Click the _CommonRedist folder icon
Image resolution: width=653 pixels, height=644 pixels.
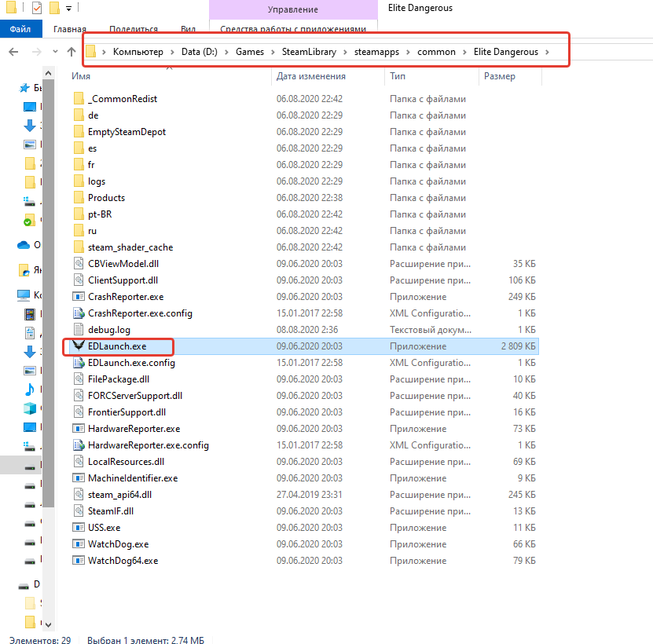pyautogui.click(x=79, y=98)
